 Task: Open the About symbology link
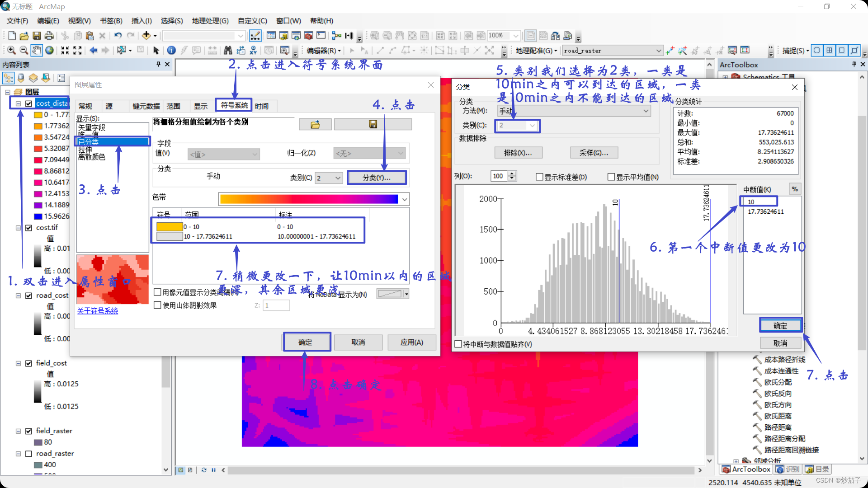(97, 311)
